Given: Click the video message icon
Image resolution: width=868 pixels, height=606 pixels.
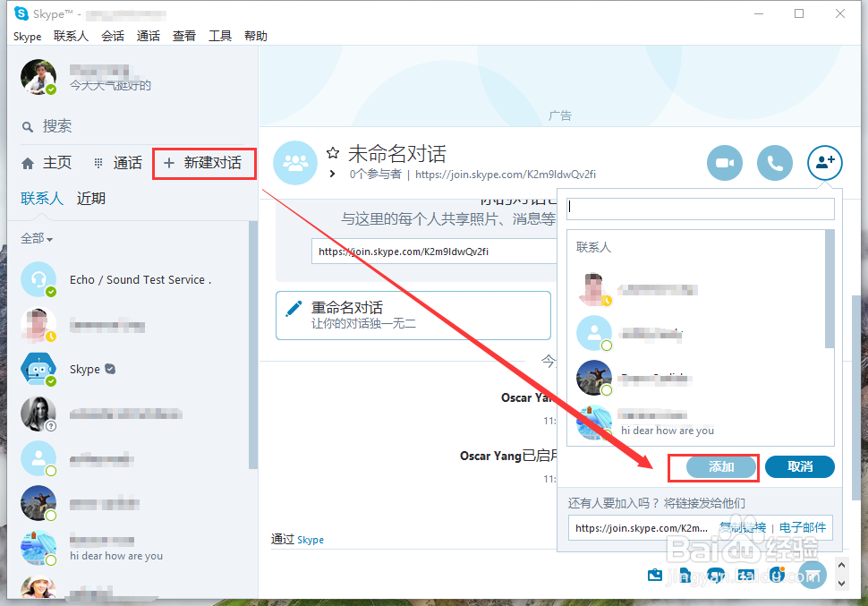Looking at the screenshot, I should (716, 576).
